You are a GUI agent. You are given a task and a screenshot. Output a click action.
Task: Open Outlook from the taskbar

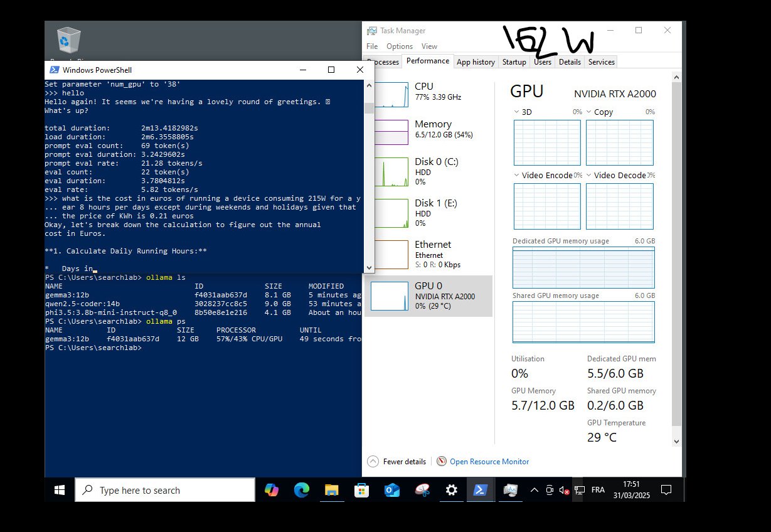pos(392,490)
